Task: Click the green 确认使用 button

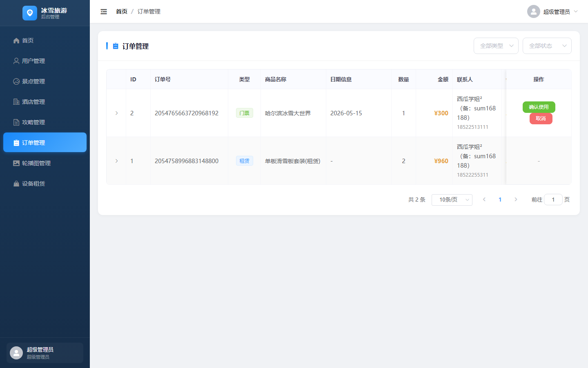Action: tap(539, 107)
